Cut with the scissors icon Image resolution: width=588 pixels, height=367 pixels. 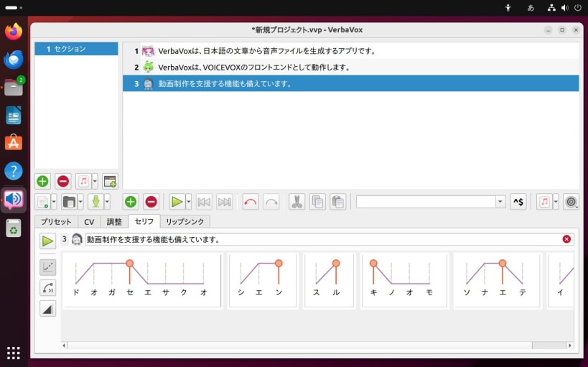click(x=297, y=202)
